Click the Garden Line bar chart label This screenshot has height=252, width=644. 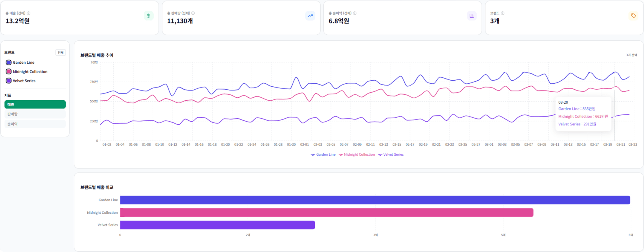tap(108, 200)
